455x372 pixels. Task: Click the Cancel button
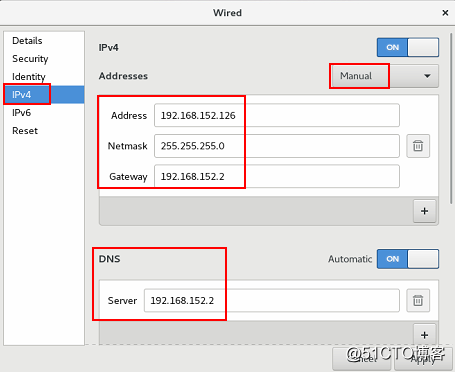[362, 359]
